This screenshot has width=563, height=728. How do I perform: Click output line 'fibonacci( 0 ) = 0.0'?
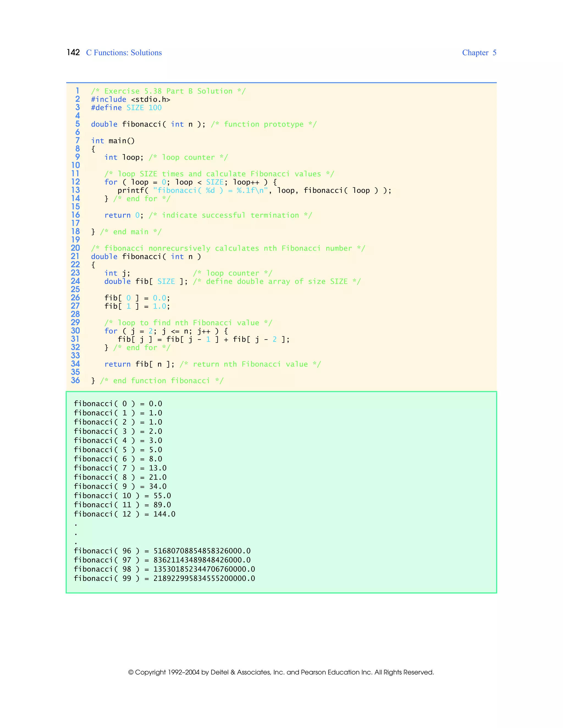coord(118,404)
